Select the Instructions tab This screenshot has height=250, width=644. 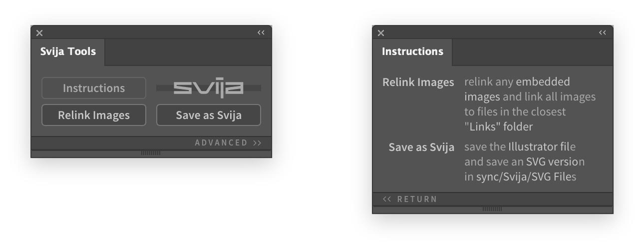point(412,51)
